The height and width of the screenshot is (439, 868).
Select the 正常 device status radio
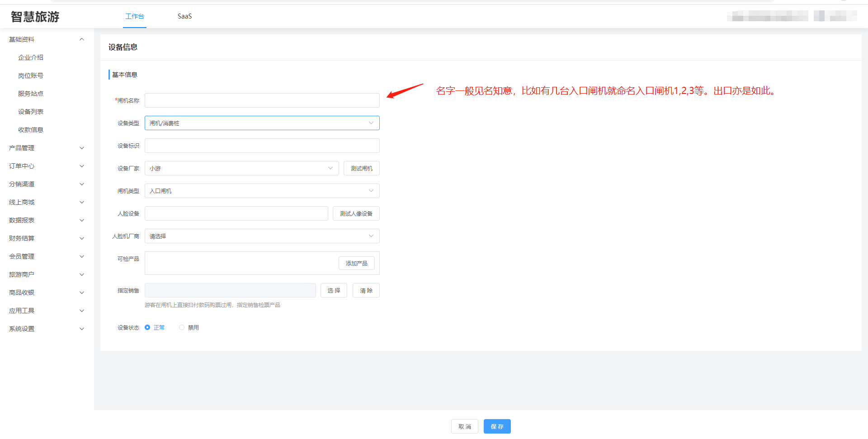tap(147, 327)
